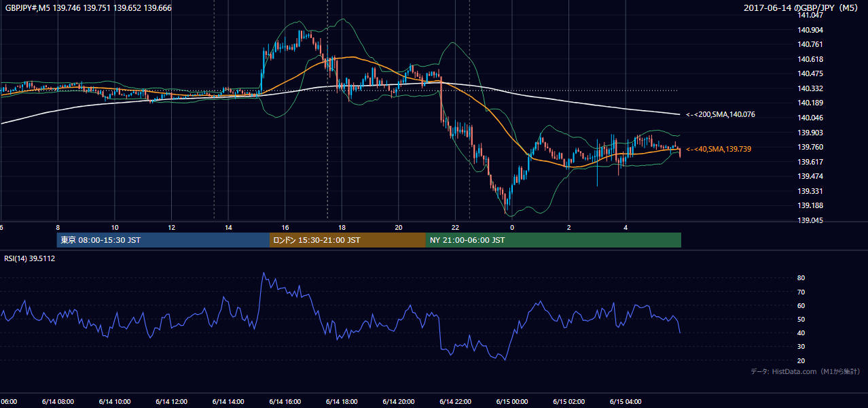
Task: Click RSI scale value 50
Action: tap(801, 319)
